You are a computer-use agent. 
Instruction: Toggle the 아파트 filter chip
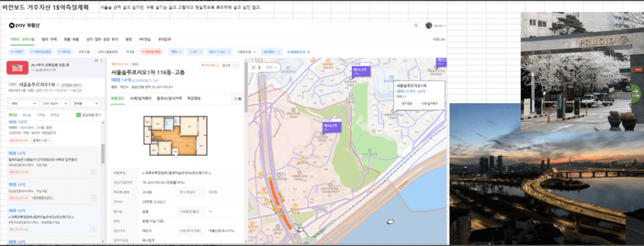(17, 52)
